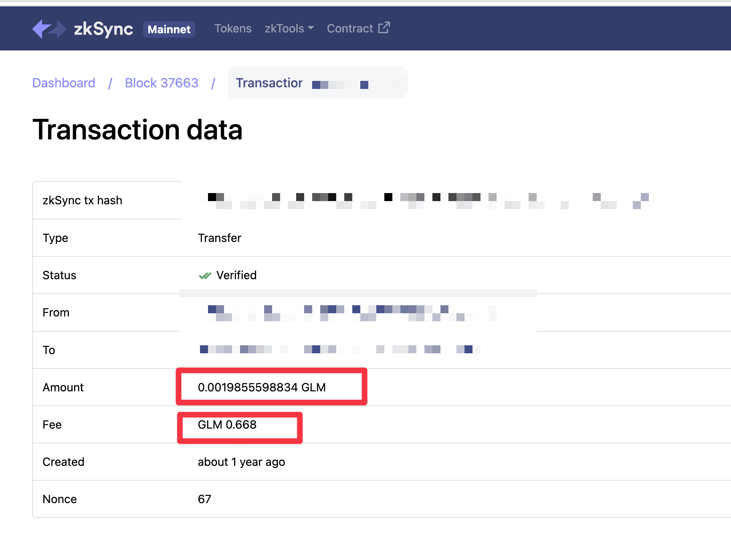Select the current Transaction breadcrumb item
This screenshot has width=731, height=560.
click(x=317, y=83)
